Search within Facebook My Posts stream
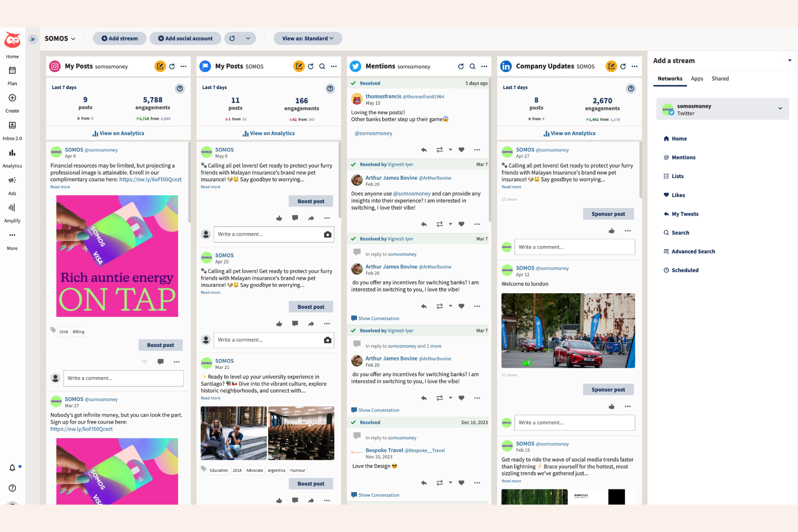The image size is (798, 532). (x=322, y=66)
